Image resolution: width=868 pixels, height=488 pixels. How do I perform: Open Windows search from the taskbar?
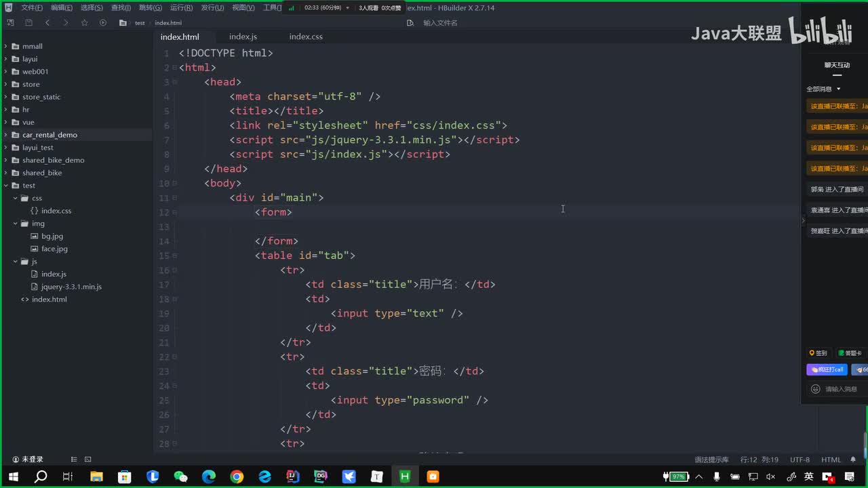click(x=41, y=476)
